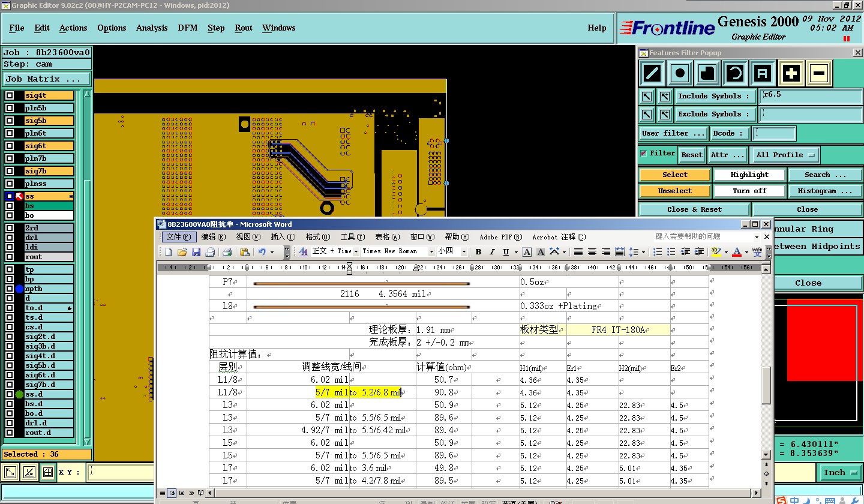Open the Analysis menu
864x504 pixels.
click(x=152, y=28)
